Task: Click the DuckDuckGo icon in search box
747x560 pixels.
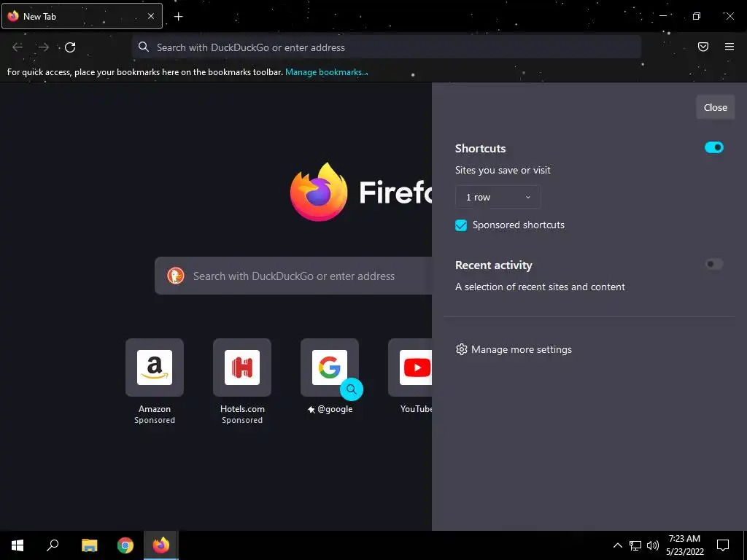Action: (176, 276)
